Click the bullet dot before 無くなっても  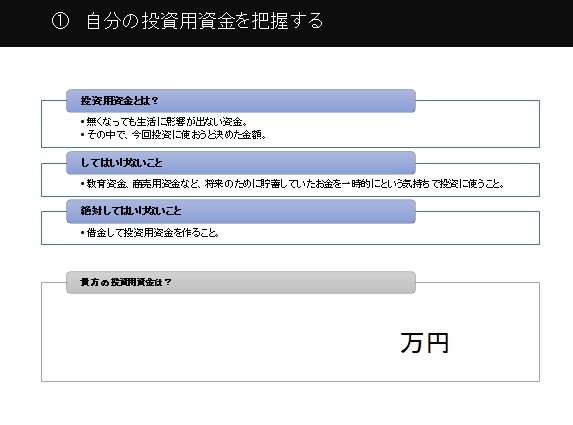[x=83, y=122]
